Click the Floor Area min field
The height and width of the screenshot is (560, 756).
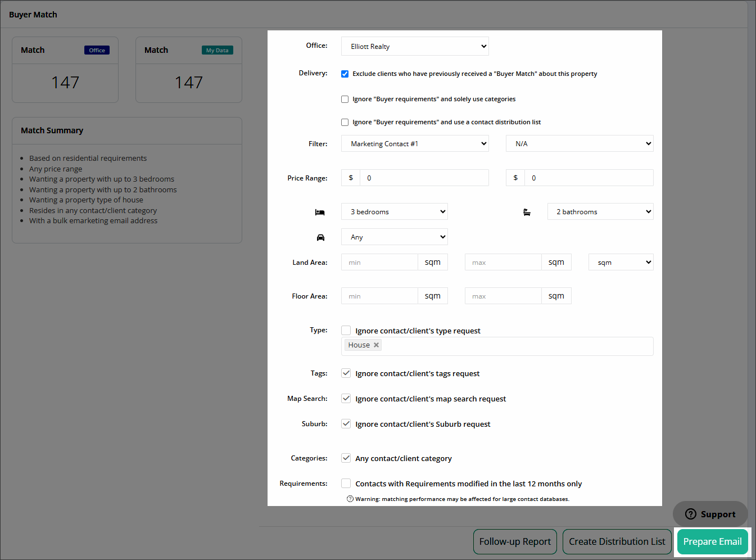click(x=379, y=296)
